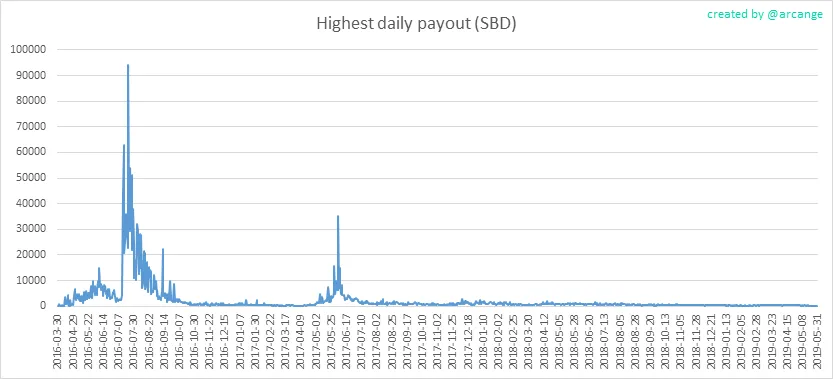Click the 100000 y-axis label
This screenshot has height=379, width=833.
(x=29, y=49)
